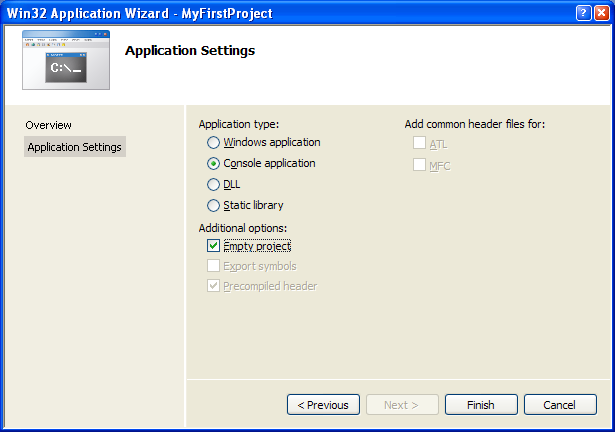Screen dimensions: 615x432
Task: Check the ATL header files box
Action: [x=419, y=143]
